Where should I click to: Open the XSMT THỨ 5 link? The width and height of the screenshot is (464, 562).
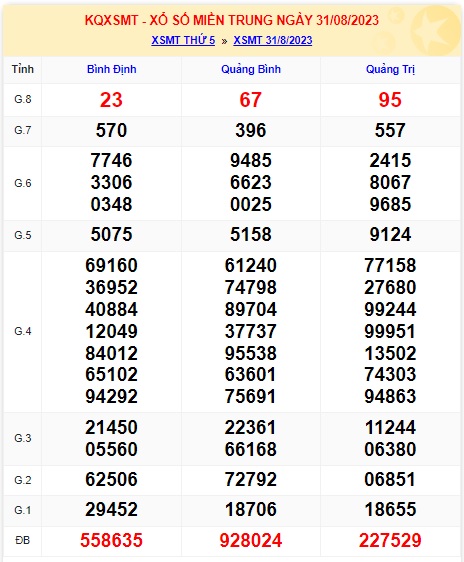(183, 40)
